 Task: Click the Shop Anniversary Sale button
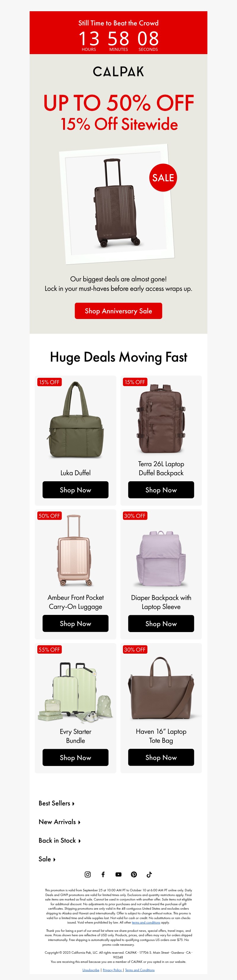[x=118, y=311]
